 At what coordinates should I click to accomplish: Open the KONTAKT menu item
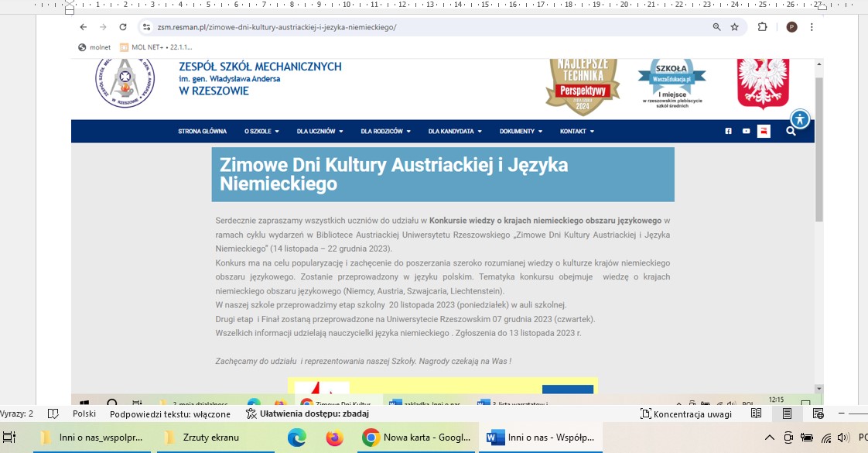[577, 132]
